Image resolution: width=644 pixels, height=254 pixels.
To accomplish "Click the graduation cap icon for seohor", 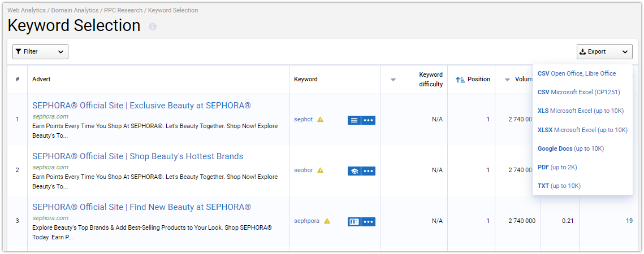I will click(354, 171).
